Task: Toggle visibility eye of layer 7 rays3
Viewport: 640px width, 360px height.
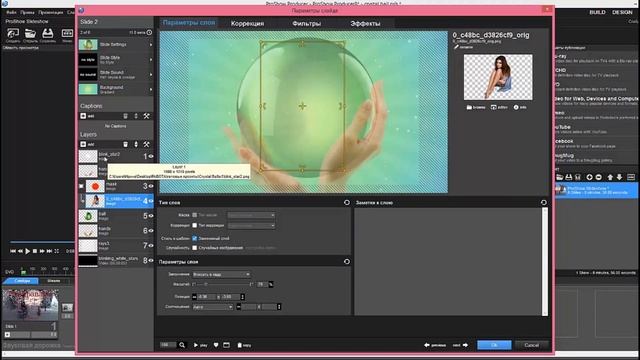Action: [x=151, y=245]
